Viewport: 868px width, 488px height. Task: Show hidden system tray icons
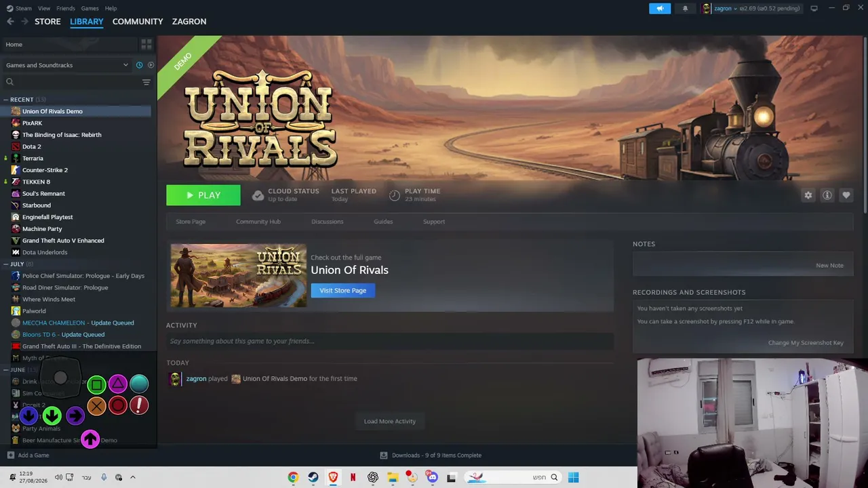[x=133, y=477]
